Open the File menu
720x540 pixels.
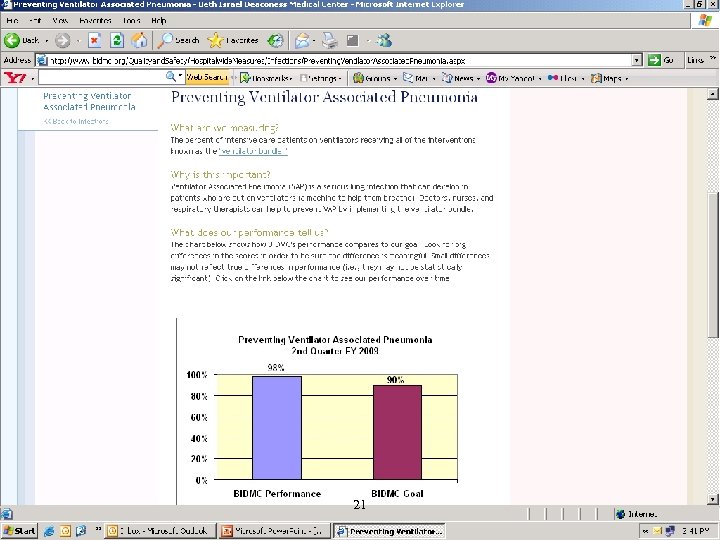click(x=12, y=21)
